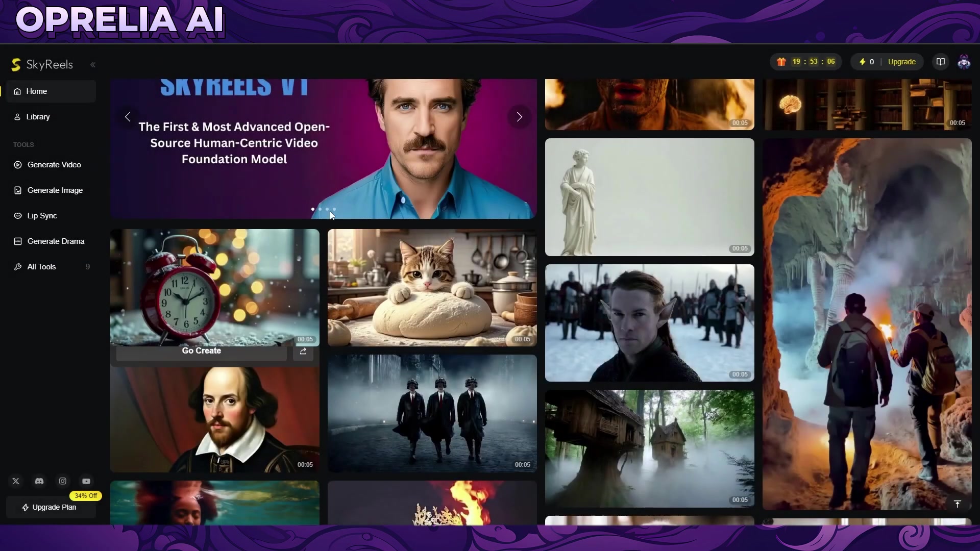Click the share icon beside Go Create

pyautogui.click(x=303, y=352)
